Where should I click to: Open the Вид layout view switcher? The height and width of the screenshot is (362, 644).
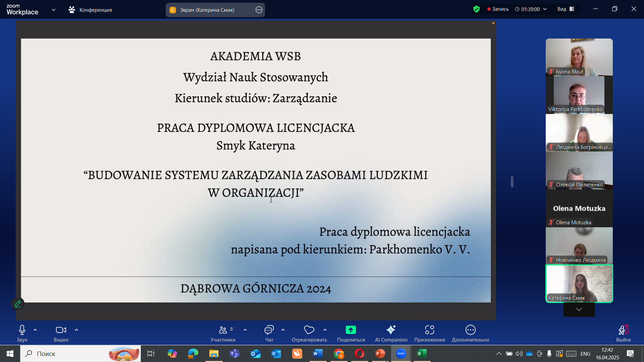tap(566, 9)
